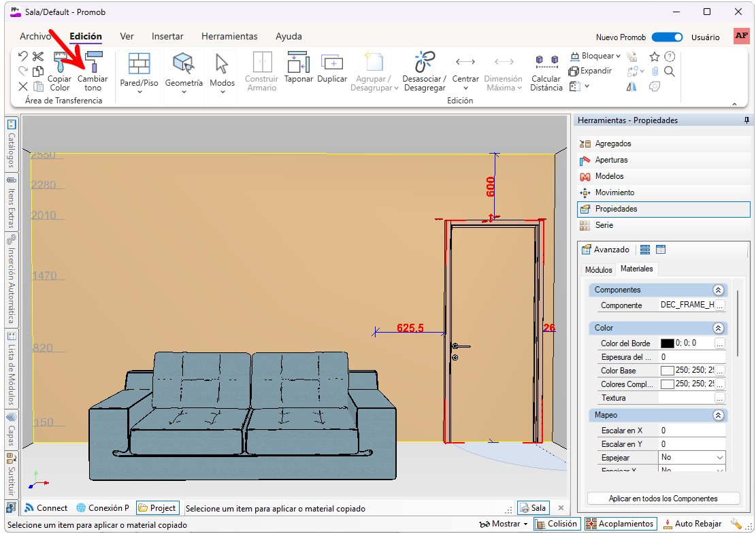Toggle the Colisión status bar button
The image size is (756, 536).
556,524
